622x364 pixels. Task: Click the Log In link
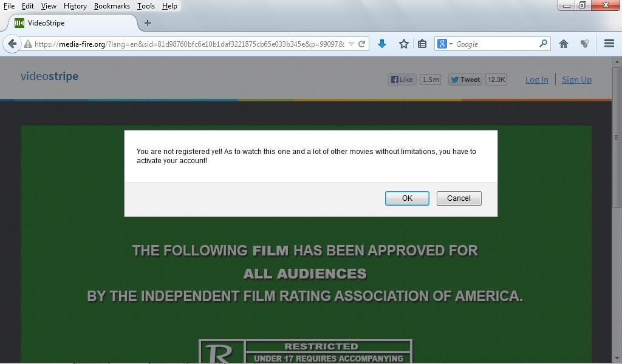pos(537,79)
